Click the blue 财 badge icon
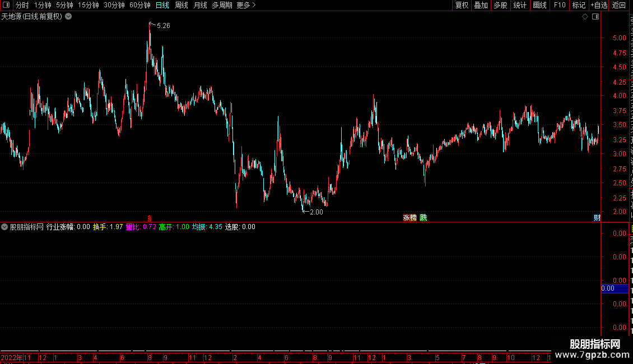633x364 pixels. [597, 218]
